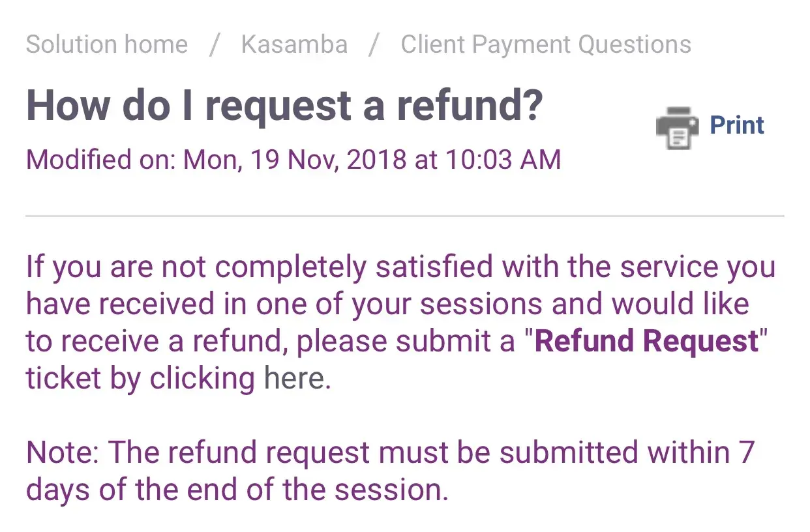Open Client Payment Questions breadcrumb

point(545,44)
